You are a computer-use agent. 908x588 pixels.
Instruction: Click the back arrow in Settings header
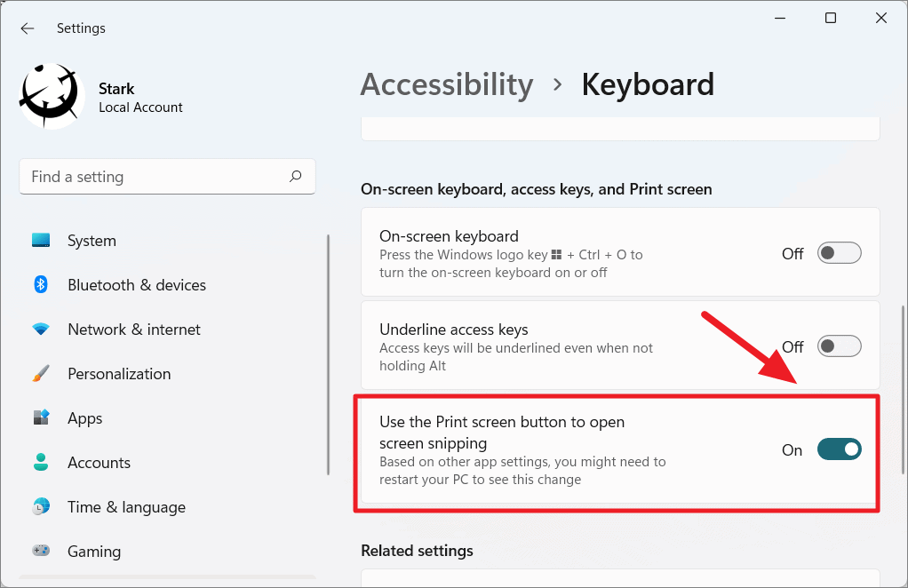click(28, 28)
